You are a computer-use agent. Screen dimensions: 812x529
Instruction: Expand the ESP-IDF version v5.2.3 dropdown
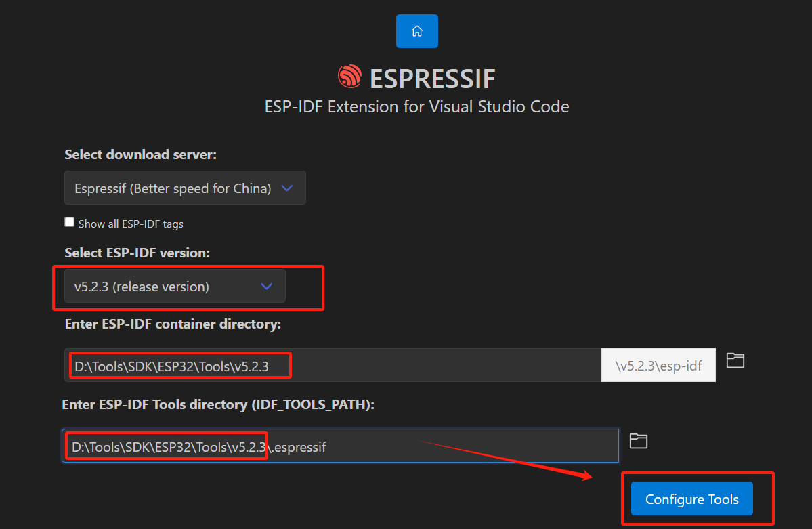(175, 286)
